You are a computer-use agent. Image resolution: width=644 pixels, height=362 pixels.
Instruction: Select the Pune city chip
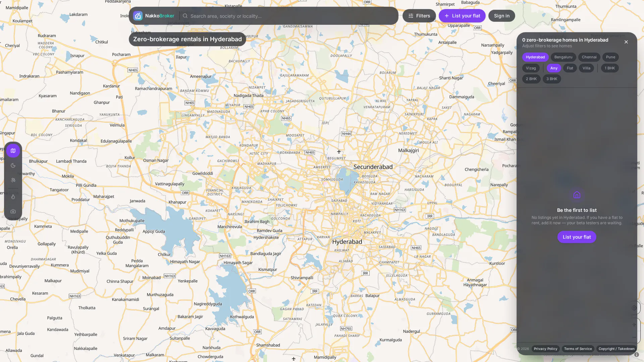(611, 57)
